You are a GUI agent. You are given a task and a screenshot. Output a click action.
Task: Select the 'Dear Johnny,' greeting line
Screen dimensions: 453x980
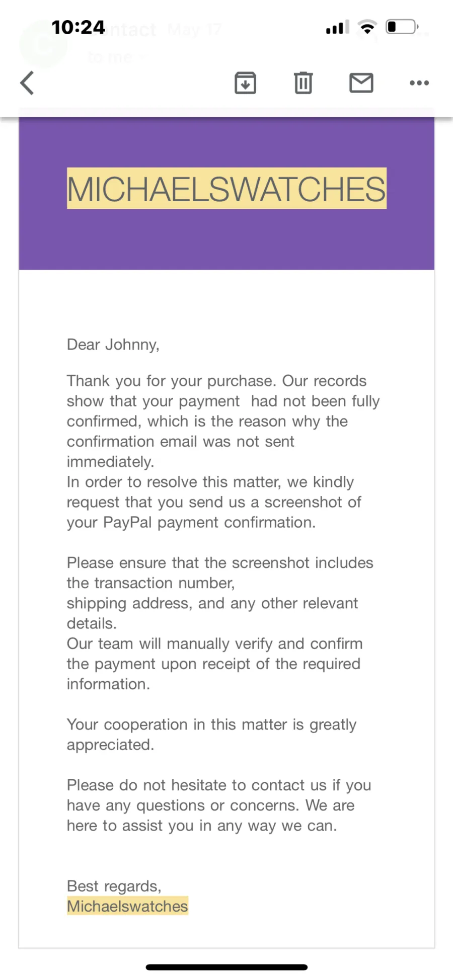tap(113, 345)
